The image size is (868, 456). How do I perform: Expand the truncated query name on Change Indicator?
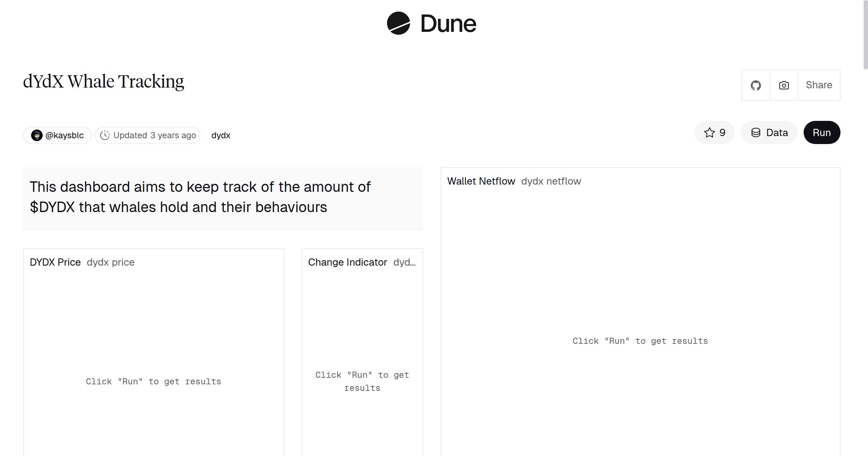pyautogui.click(x=404, y=262)
